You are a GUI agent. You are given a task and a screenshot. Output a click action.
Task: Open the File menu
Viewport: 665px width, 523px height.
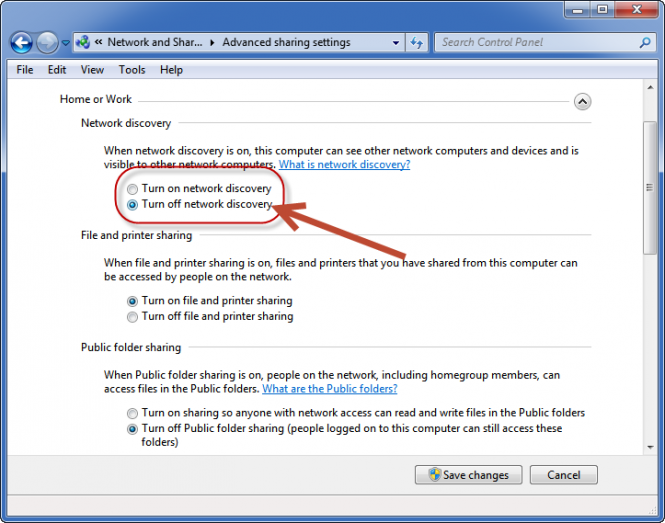tap(25, 70)
